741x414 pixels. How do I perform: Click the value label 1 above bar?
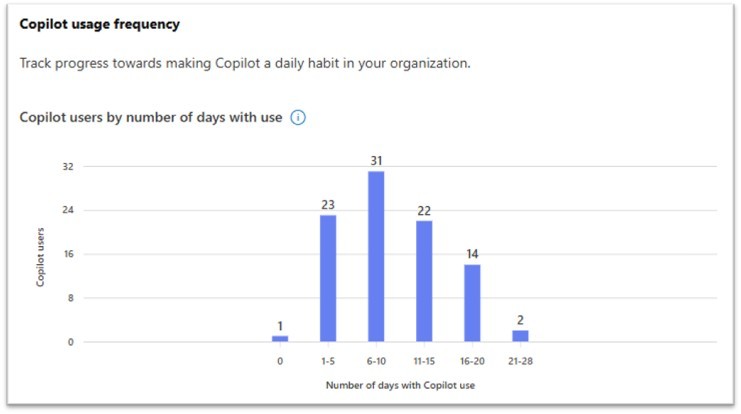[x=280, y=326]
